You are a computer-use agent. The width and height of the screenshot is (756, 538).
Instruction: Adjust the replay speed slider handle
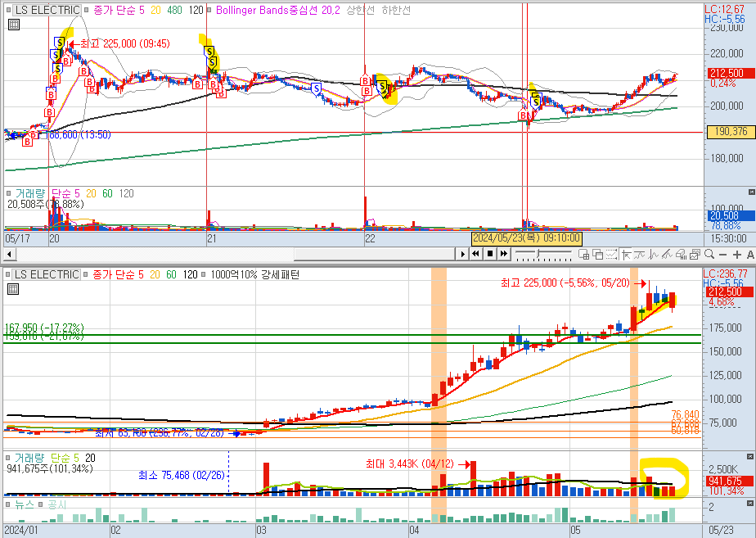[538, 253]
